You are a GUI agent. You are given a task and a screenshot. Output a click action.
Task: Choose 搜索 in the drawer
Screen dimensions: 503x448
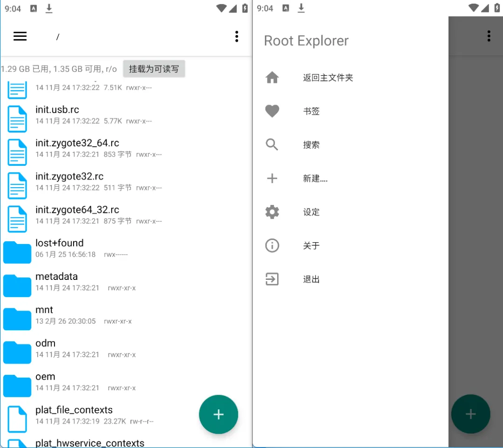(311, 145)
